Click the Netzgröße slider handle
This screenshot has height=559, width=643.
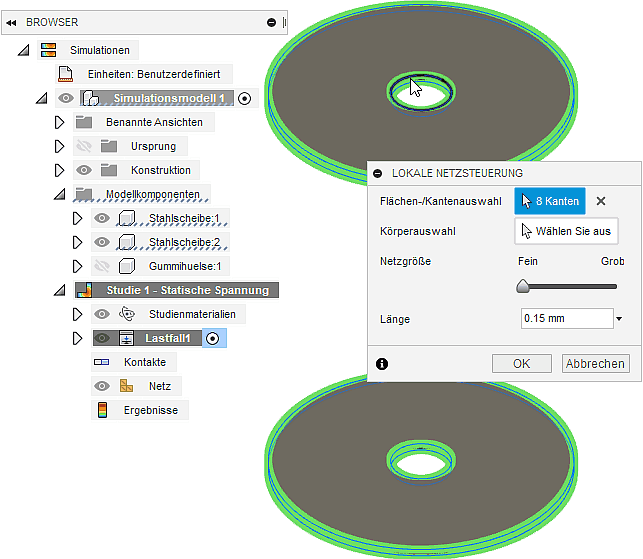click(x=523, y=286)
